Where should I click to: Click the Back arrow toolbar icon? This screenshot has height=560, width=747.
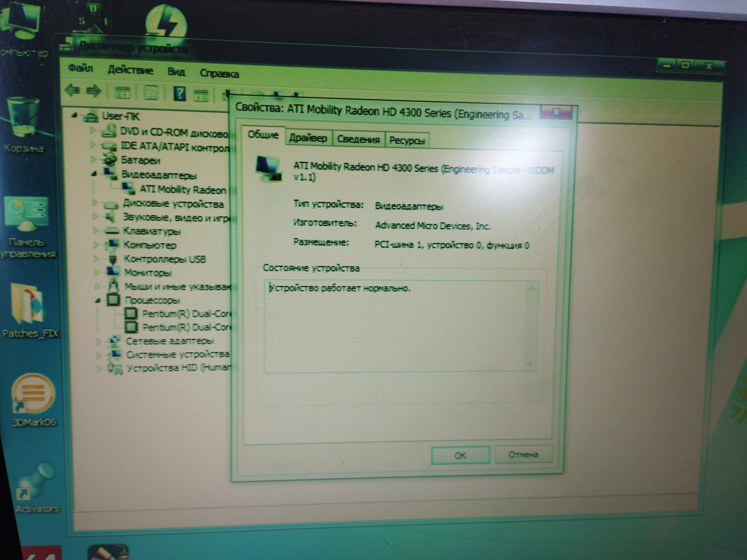point(73,90)
